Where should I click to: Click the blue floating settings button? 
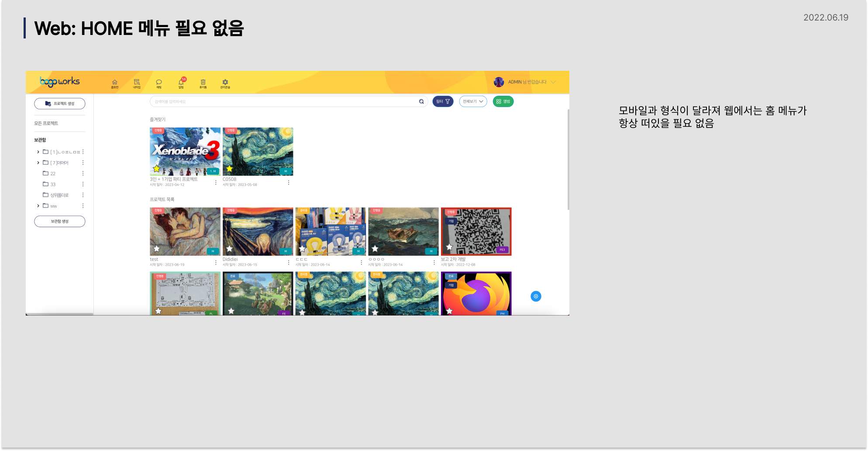pos(536,296)
